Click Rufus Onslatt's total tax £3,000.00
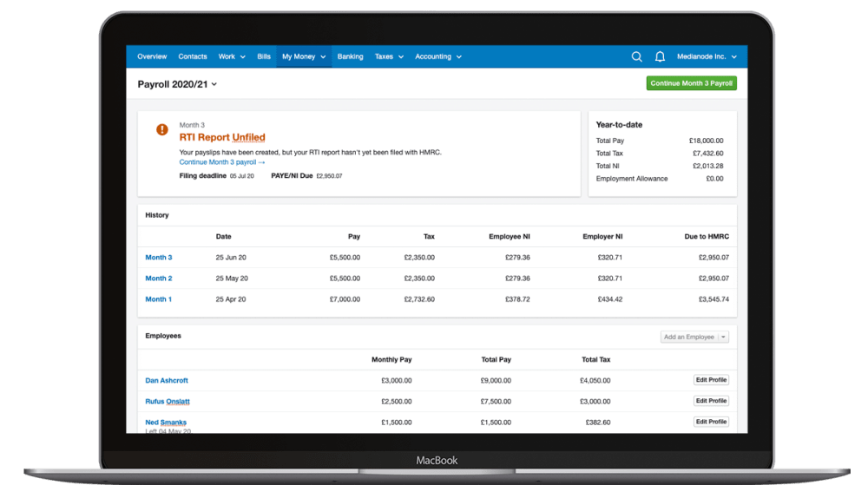This screenshot has height=485, width=868. pyautogui.click(x=595, y=402)
